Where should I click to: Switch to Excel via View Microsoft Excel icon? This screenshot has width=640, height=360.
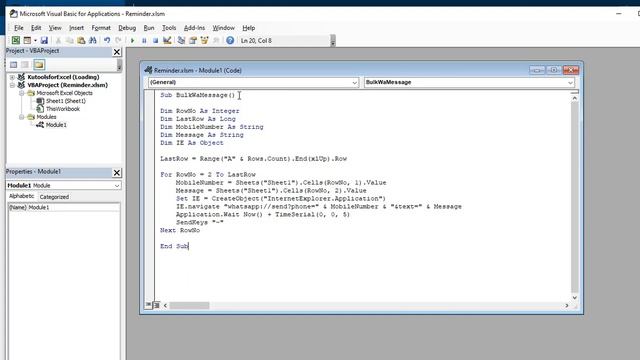point(16,40)
